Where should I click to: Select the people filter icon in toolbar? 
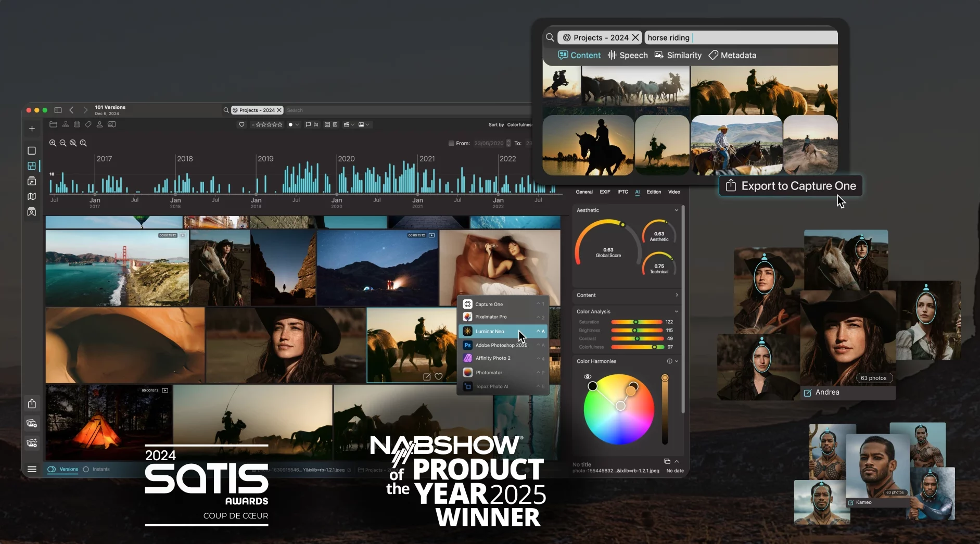click(99, 124)
